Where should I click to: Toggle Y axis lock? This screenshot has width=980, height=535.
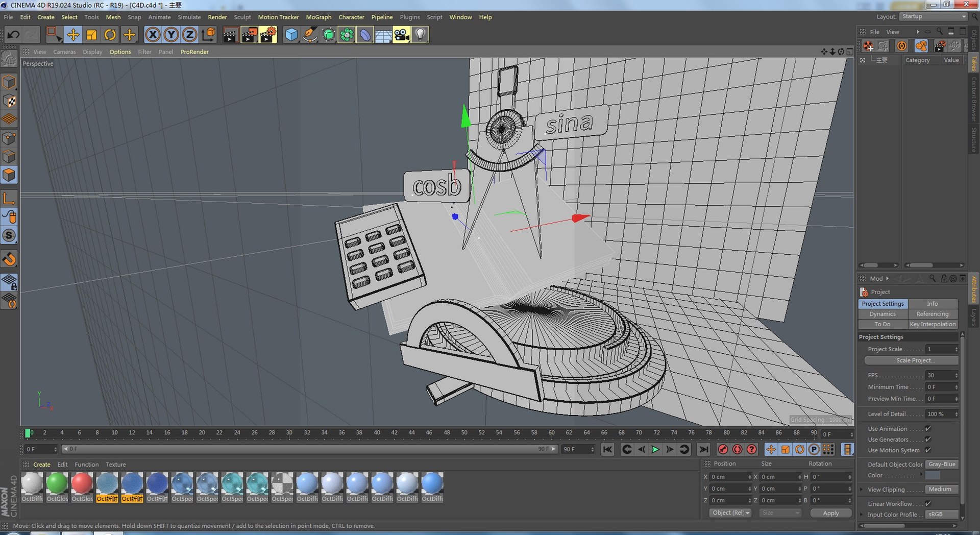171,35
